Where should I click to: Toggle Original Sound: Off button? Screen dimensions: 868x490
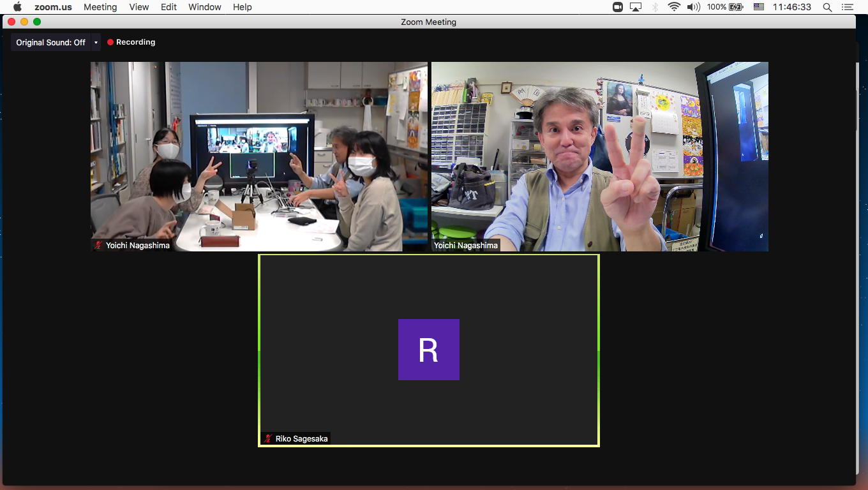pyautogui.click(x=51, y=42)
